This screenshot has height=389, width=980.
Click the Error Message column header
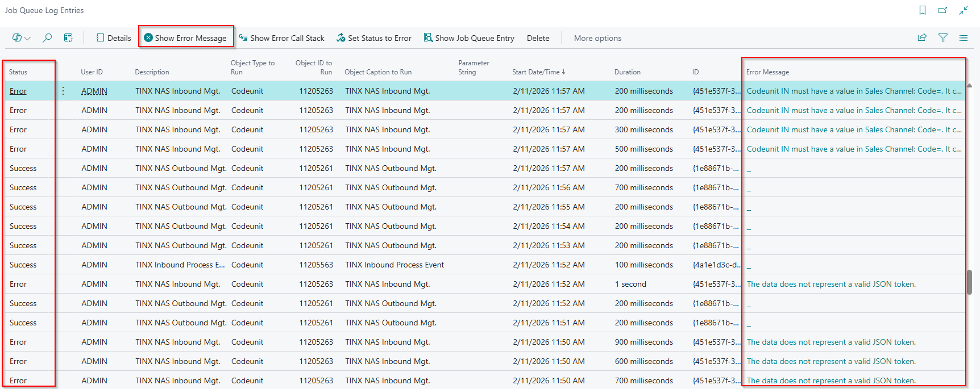click(x=767, y=72)
